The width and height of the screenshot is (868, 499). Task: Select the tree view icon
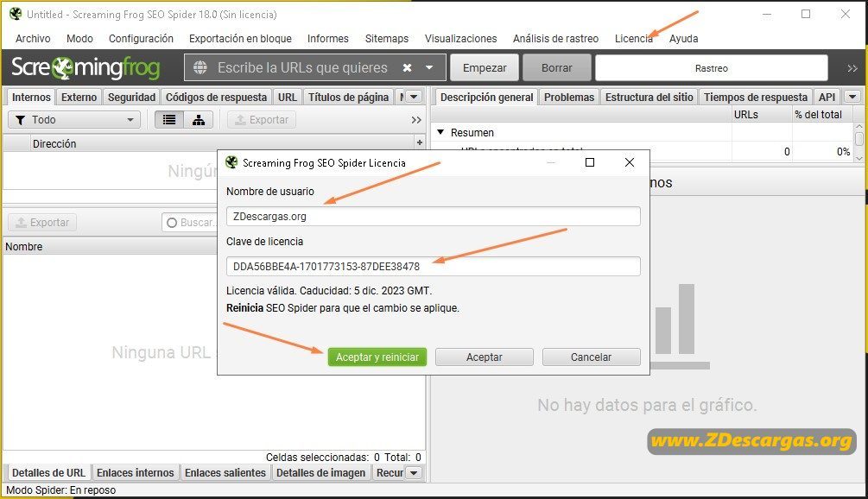(198, 119)
